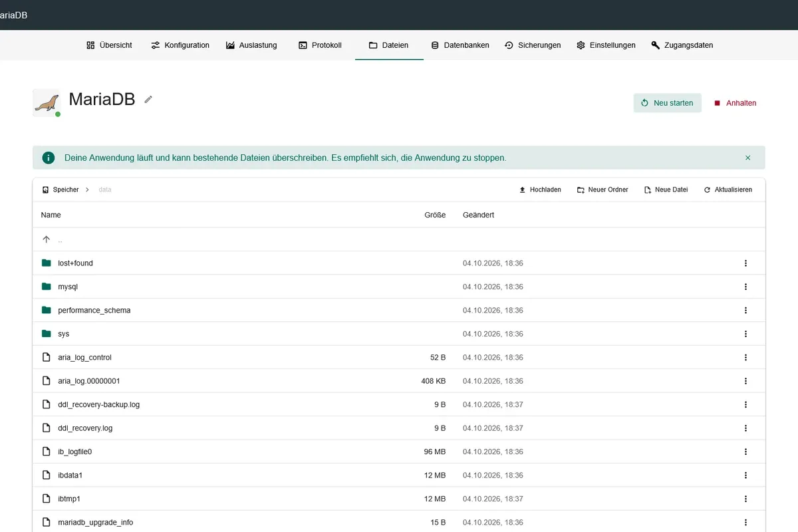
Task: Click the file icon of ddl_recovery.log
Action: coord(46,428)
